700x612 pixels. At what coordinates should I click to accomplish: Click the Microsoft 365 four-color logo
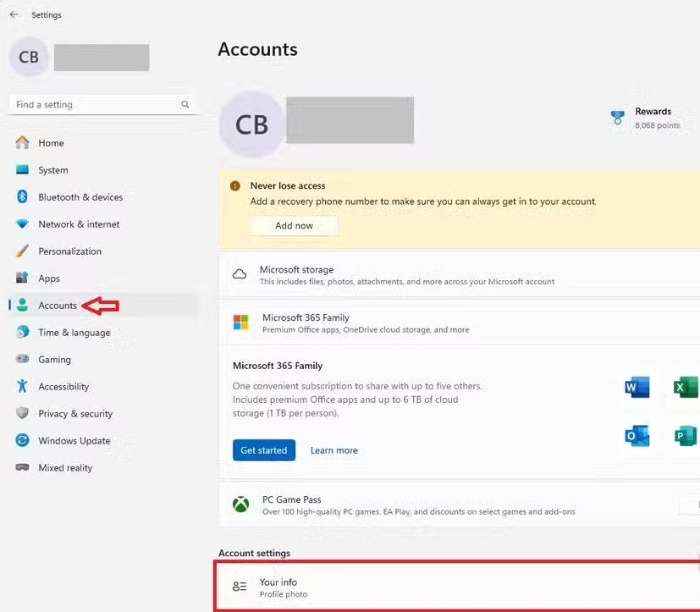(x=240, y=323)
